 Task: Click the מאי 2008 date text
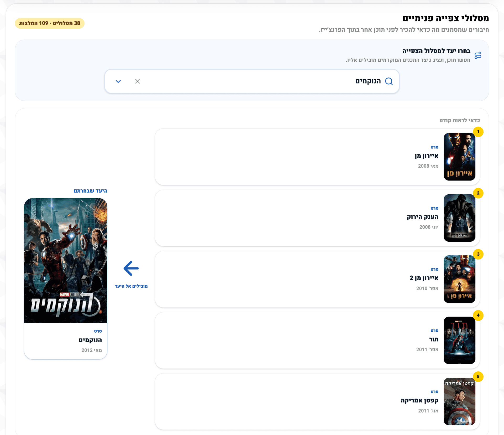[x=428, y=166]
